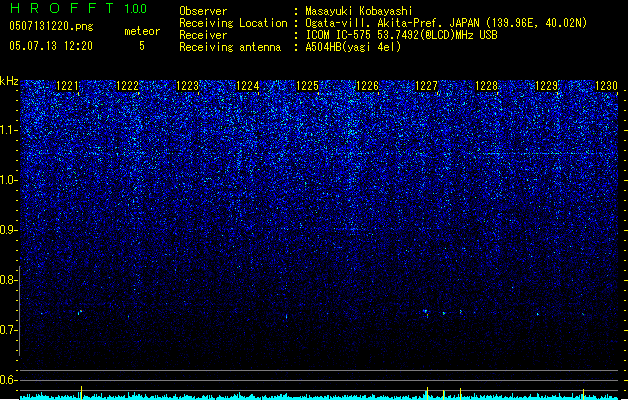Click the observer name Masayuki Kobayashi
629x400 pixels.
pos(359,11)
